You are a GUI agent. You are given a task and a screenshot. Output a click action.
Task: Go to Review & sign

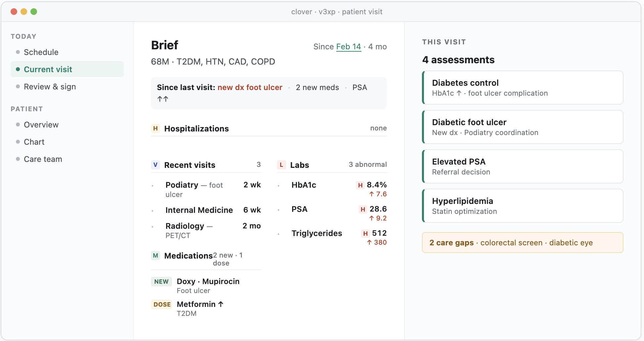pos(67,87)
